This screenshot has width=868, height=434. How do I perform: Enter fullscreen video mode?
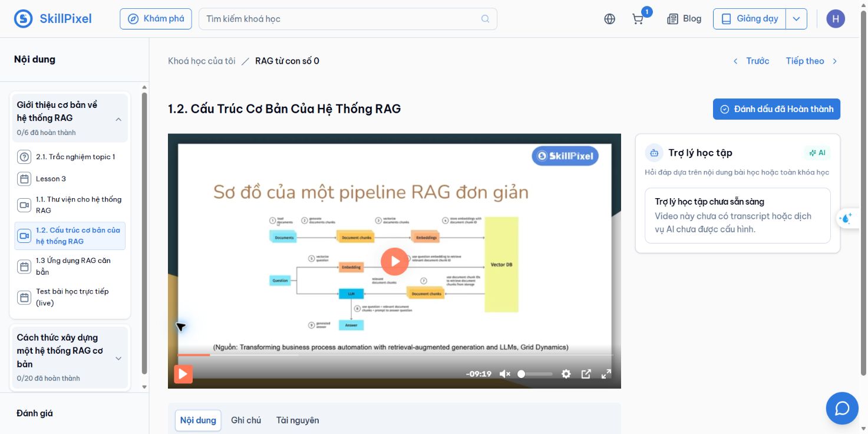[606, 374]
